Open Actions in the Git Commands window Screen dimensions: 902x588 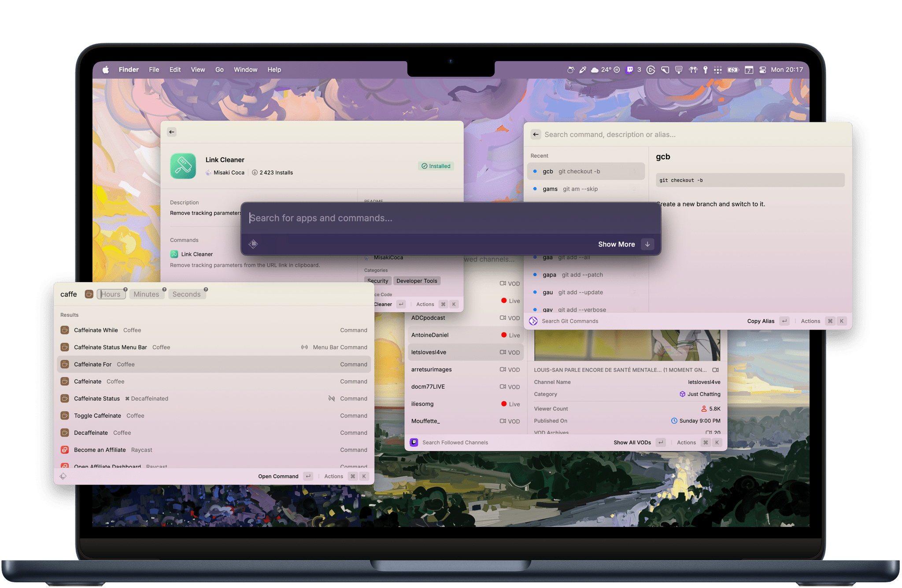pos(810,321)
